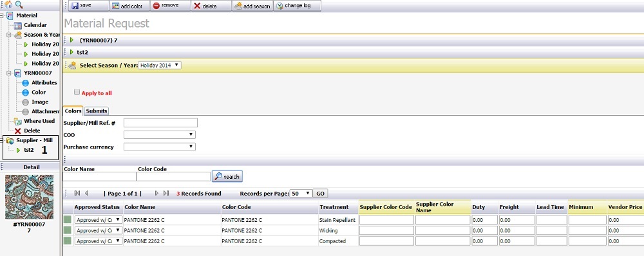Open Select Season / Year dropdown
644x256 pixels.
[x=159, y=65]
